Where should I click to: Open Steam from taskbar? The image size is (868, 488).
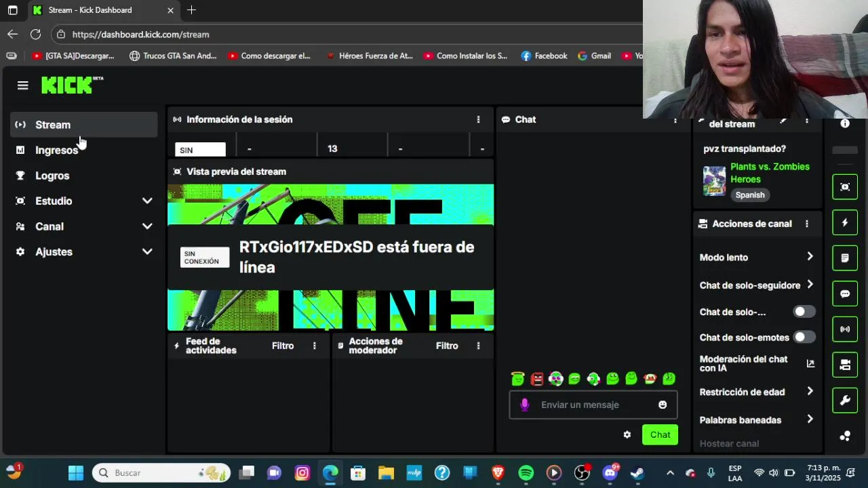point(637,472)
